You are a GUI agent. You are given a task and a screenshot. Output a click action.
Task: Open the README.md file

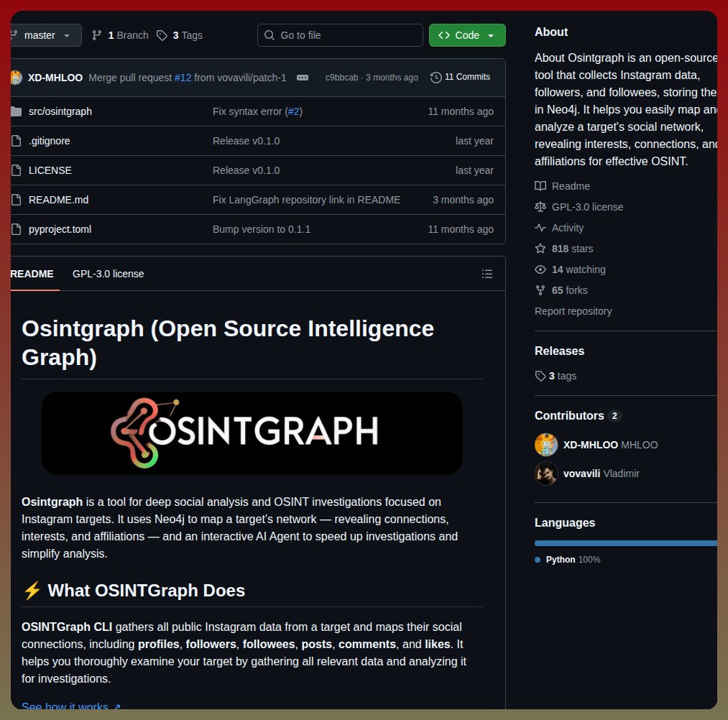click(x=58, y=200)
